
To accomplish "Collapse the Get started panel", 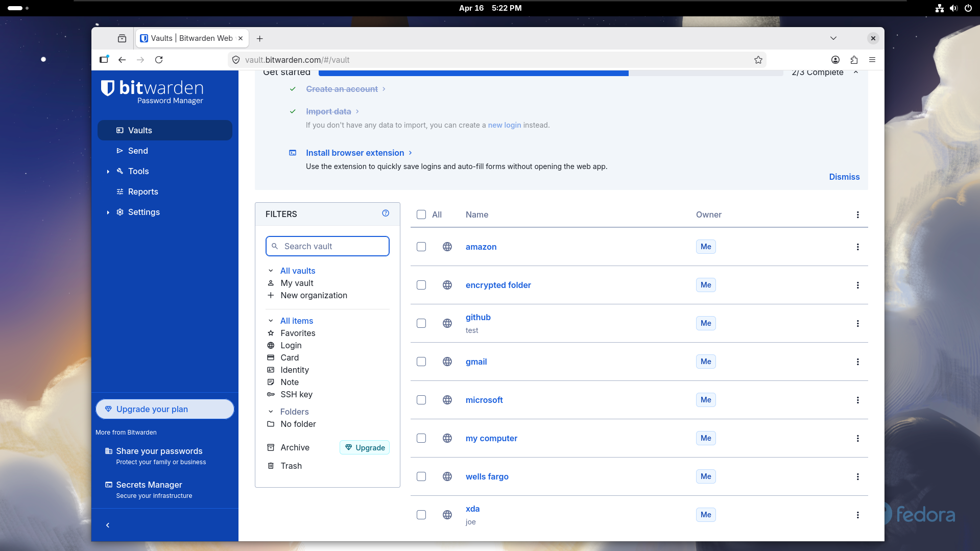I will pyautogui.click(x=856, y=73).
